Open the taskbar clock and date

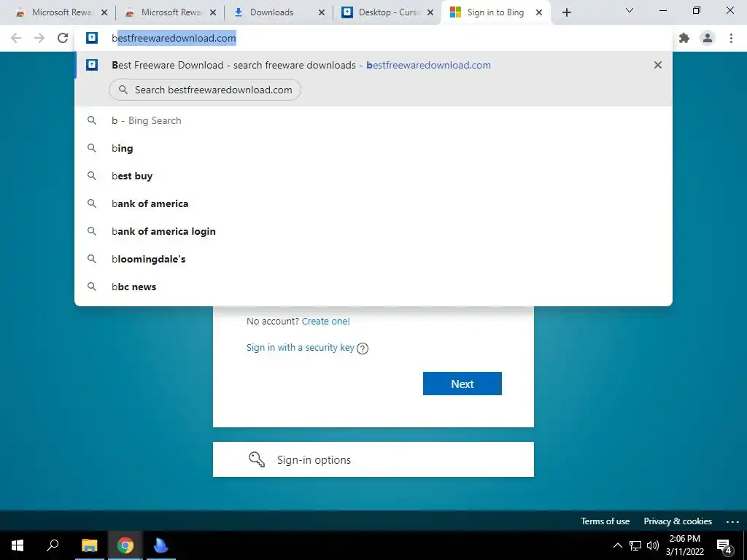685,545
